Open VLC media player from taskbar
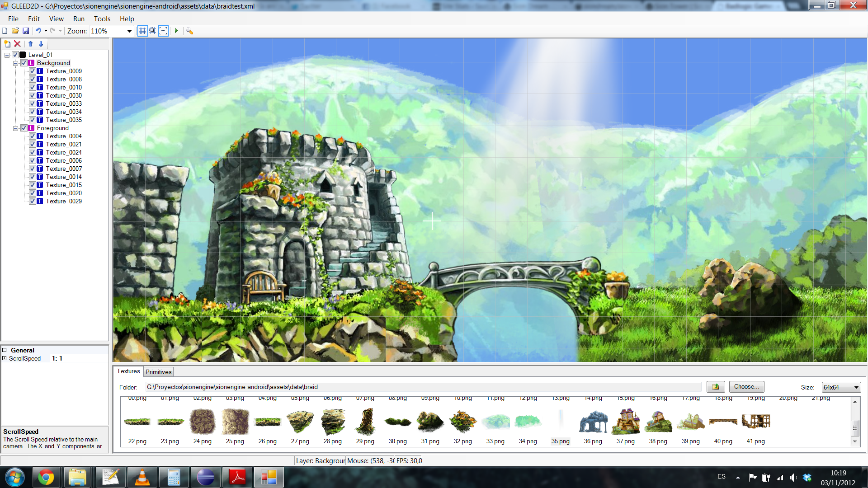Screen dimensions: 868x488 [x=142, y=477]
